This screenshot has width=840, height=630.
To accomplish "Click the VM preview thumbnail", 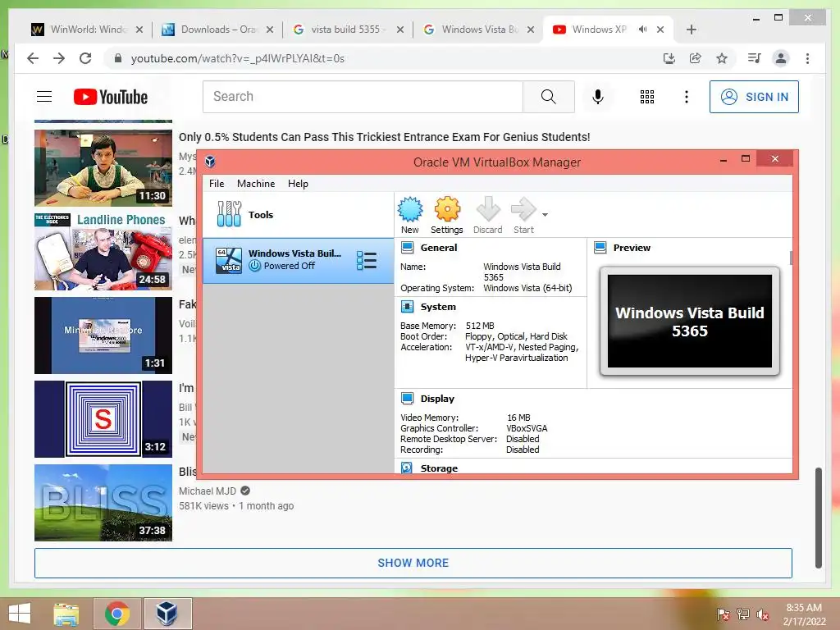I will tap(689, 321).
